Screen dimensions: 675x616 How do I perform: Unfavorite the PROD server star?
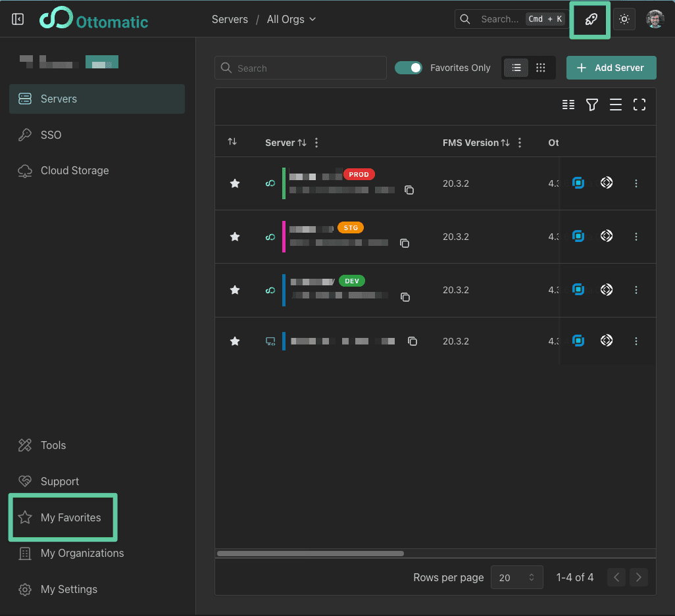(235, 183)
